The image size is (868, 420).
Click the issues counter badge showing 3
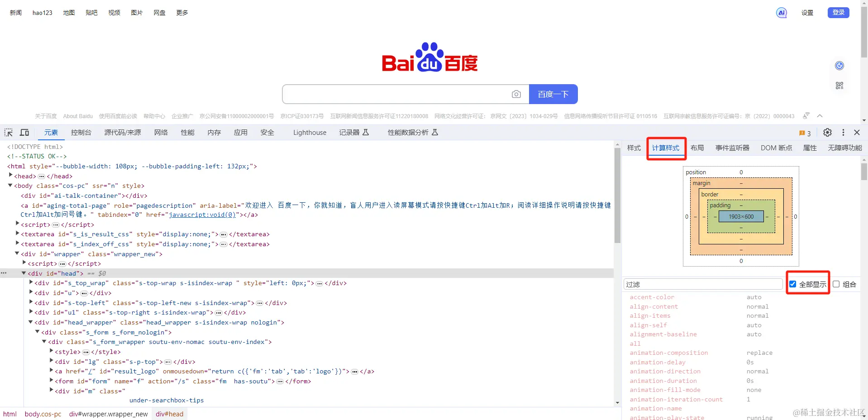805,133
